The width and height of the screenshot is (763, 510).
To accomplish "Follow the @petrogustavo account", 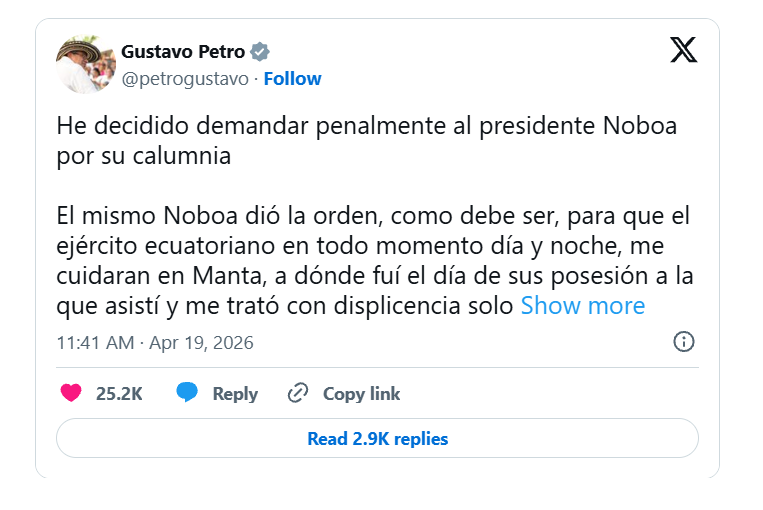I will coord(292,78).
